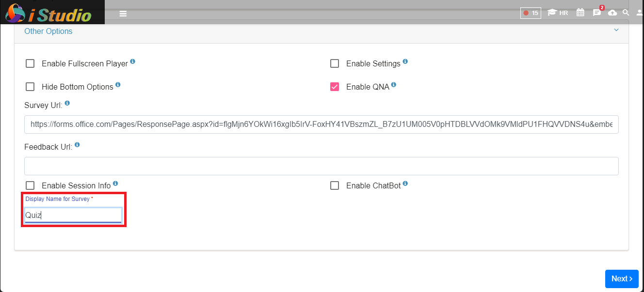Click the Next button
644x292 pixels.
622,279
